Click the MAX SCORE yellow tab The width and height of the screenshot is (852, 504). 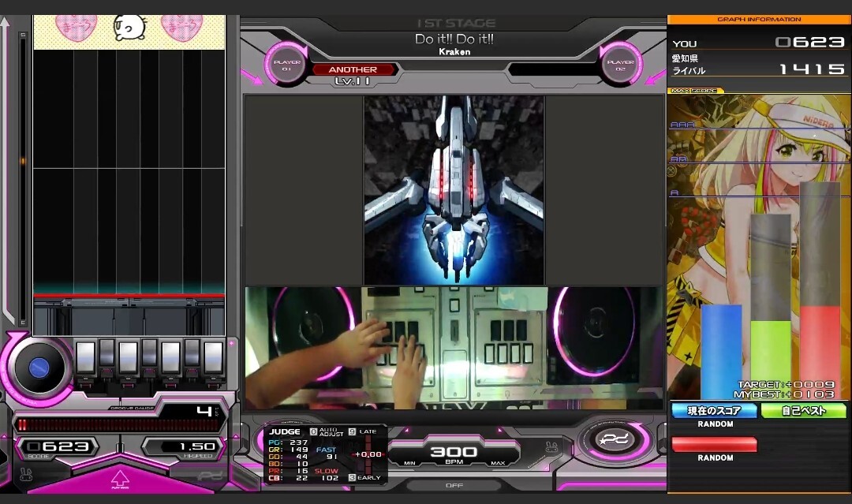click(x=695, y=91)
